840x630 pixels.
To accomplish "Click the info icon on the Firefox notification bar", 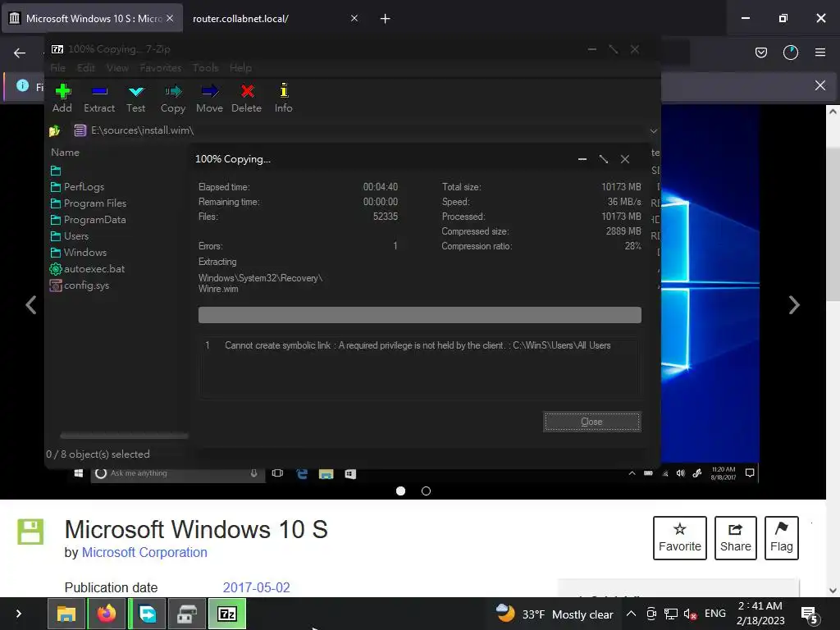I will point(22,85).
